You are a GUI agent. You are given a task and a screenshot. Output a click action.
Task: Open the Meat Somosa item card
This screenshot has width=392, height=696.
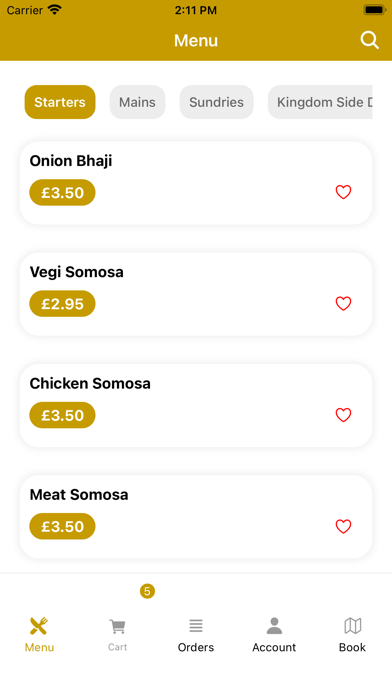[x=196, y=517]
